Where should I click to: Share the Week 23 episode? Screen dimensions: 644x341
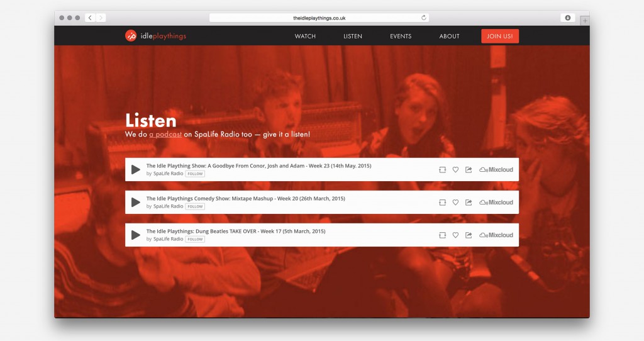(469, 170)
